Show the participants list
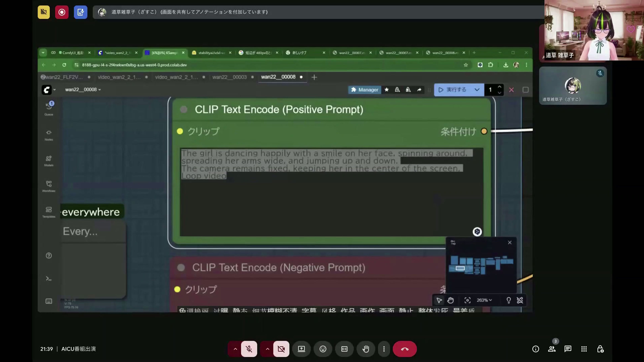This screenshot has height=362, width=644. (552, 349)
